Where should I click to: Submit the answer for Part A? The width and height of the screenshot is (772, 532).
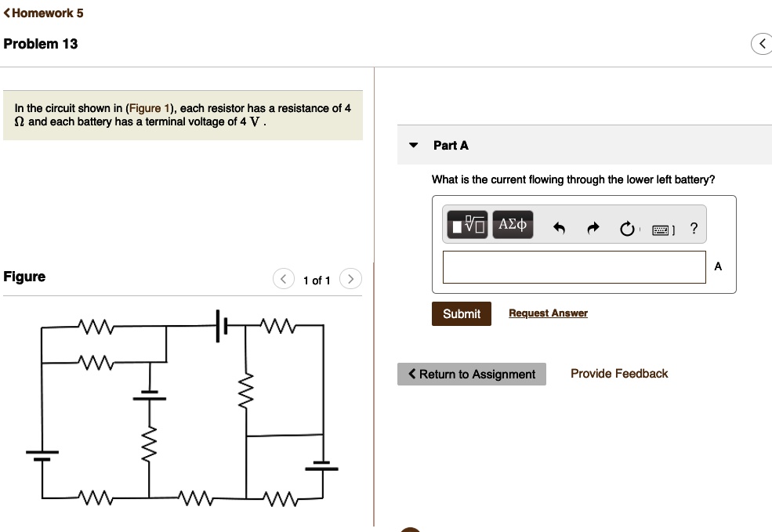pos(461,313)
